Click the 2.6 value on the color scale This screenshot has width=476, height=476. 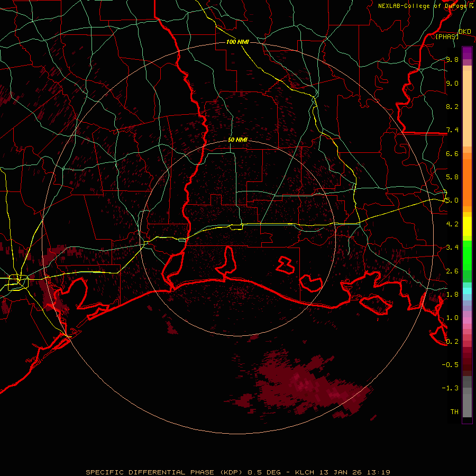coord(452,271)
